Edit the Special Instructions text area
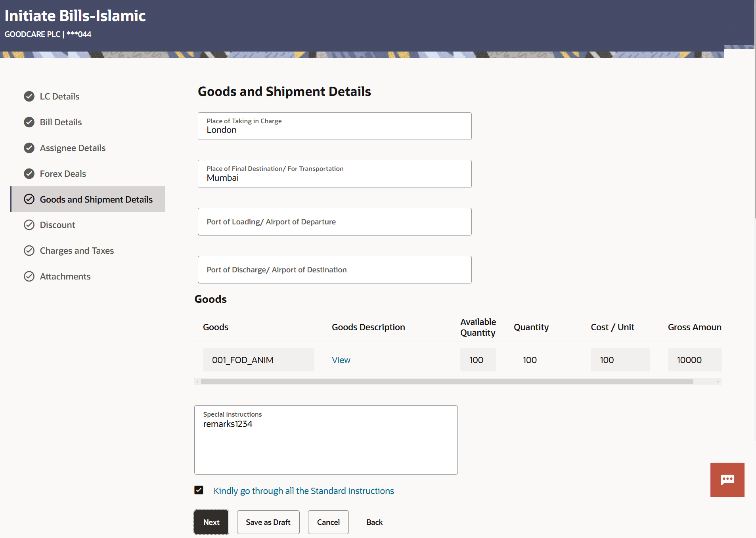 coord(326,440)
